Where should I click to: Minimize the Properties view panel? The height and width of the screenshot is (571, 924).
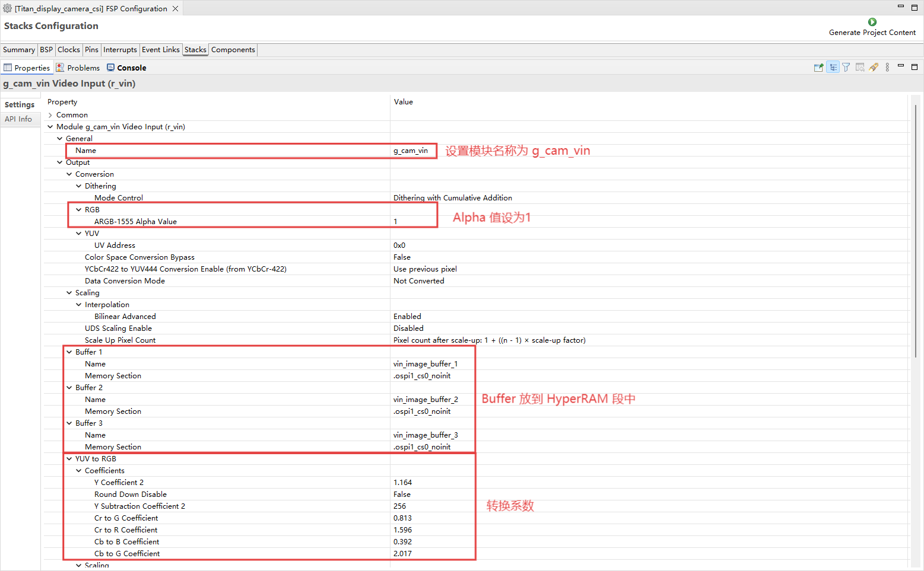(900, 66)
